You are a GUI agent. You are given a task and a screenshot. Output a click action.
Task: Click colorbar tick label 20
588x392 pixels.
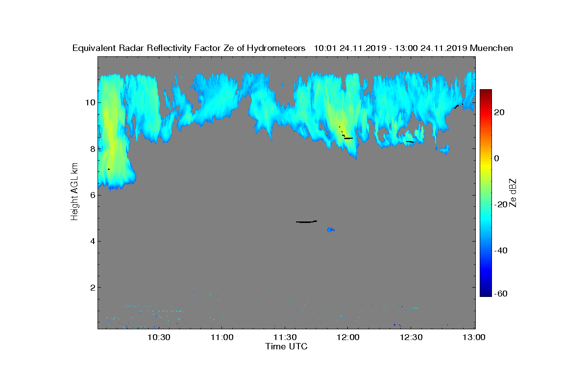499,112
